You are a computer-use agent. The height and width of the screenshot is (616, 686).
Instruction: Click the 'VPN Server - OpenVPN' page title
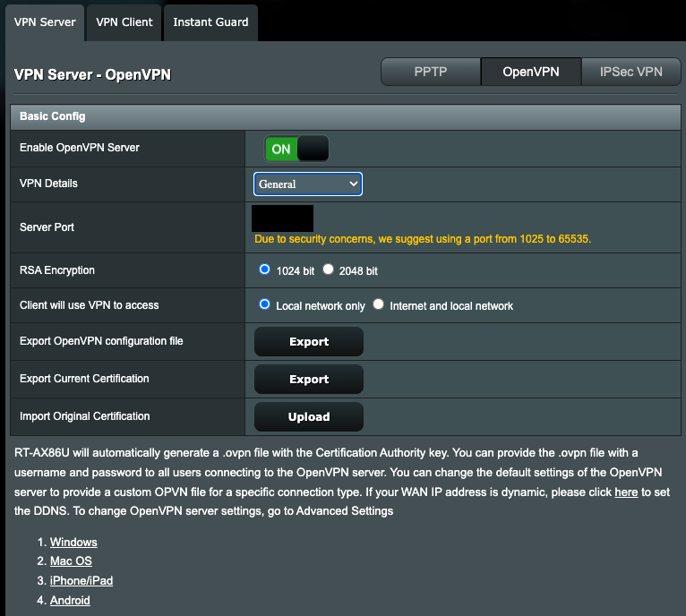pos(92,75)
